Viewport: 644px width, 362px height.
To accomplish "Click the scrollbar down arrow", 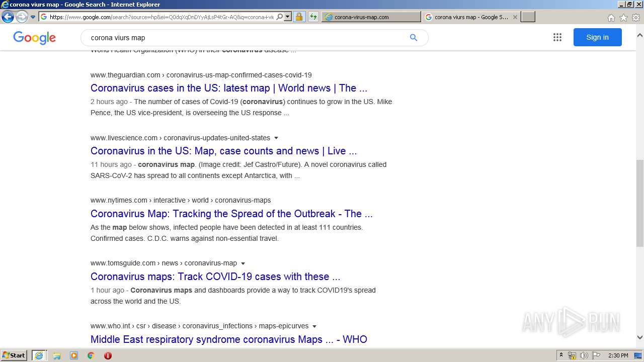I will (640, 337).
